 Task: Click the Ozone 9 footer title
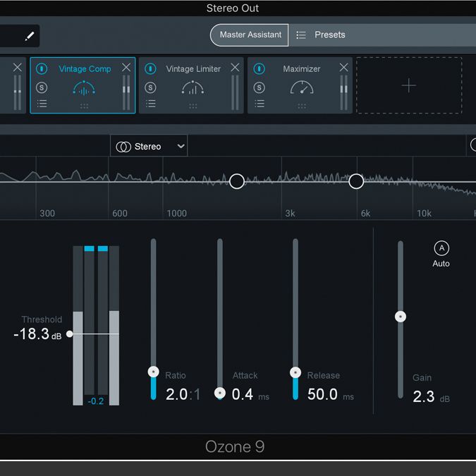point(235,447)
